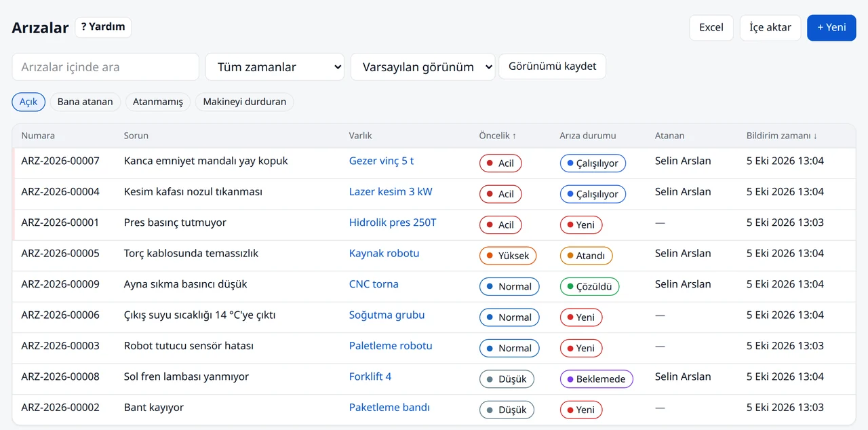Click the Sorun column header
This screenshot has width=868, height=430.
pos(136,136)
